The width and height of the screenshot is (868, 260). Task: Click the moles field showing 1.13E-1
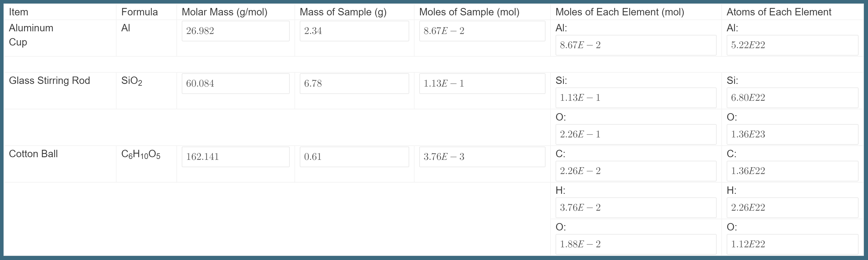(482, 83)
